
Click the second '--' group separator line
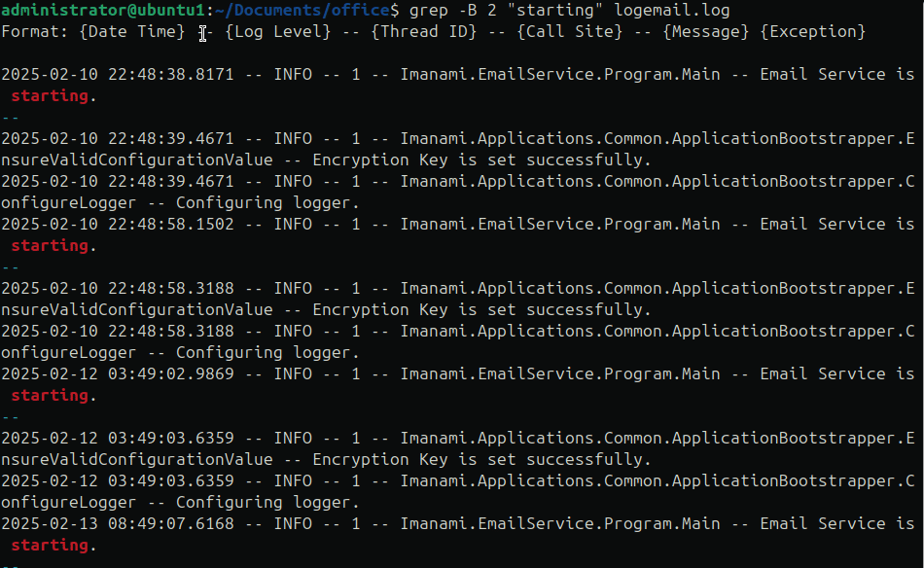tap(11, 266)
